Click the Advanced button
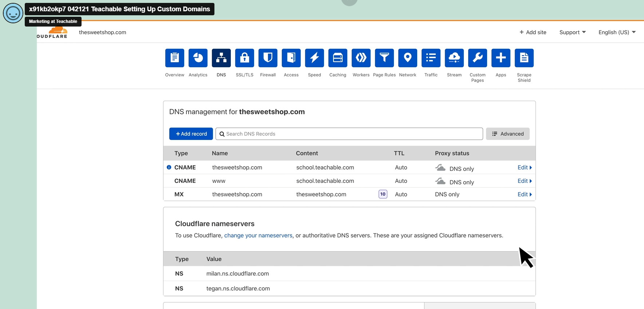 [x=507, y=134]
